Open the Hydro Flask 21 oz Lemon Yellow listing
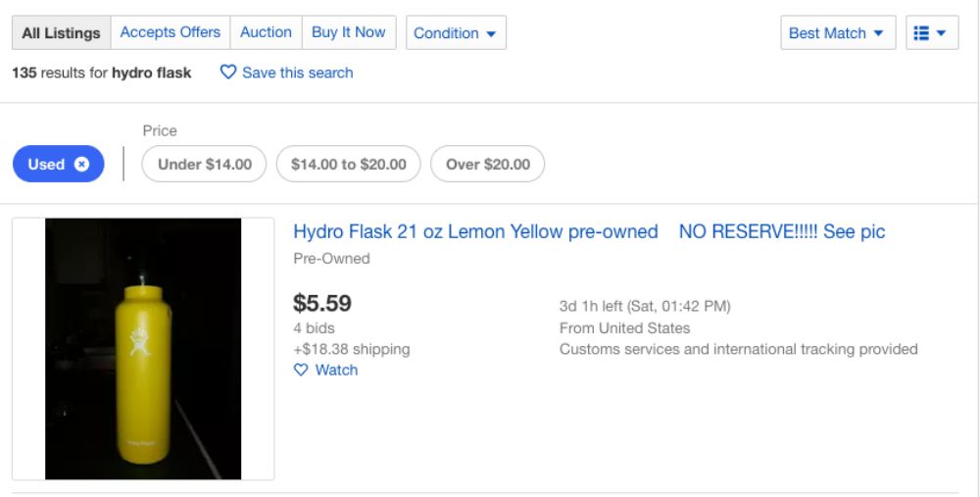The width and height of the screenshot is (980, 497). coord(589,232)
